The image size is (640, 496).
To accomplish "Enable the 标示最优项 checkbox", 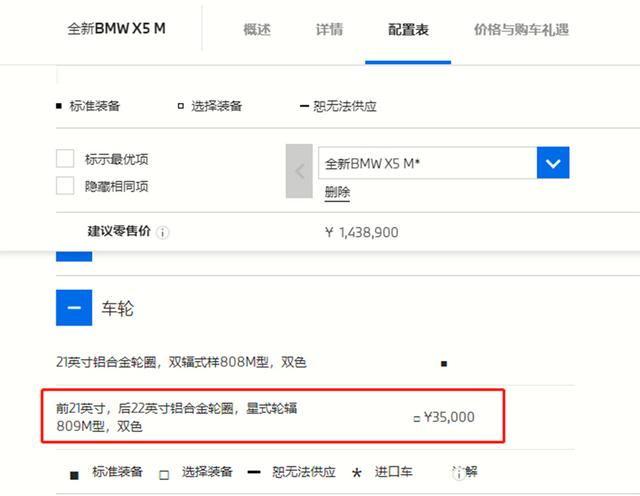I will 65,158.
